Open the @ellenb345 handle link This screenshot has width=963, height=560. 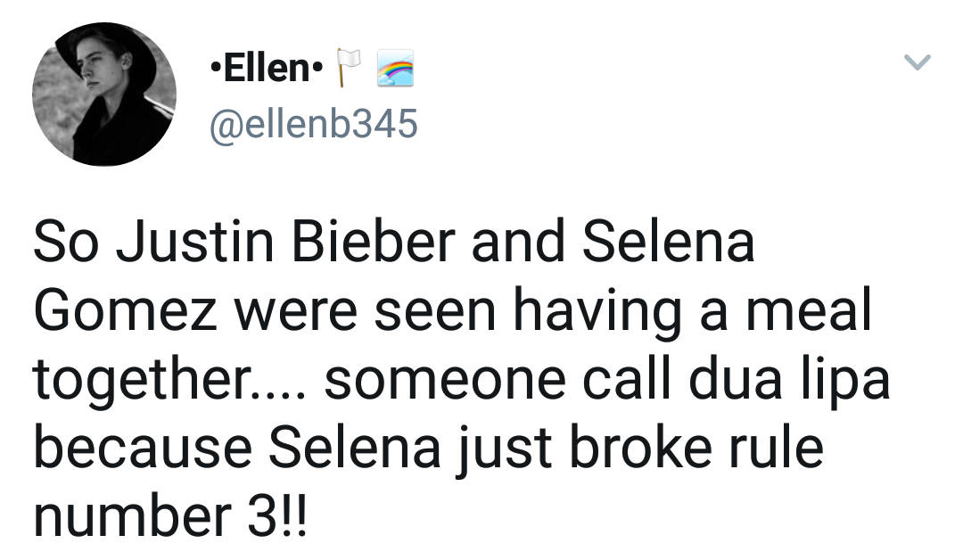[313, 124]
